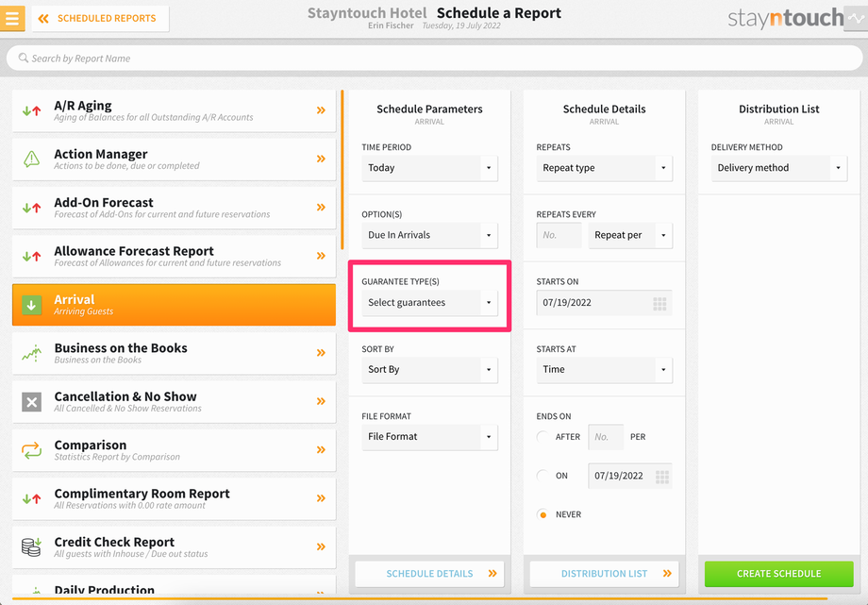Viewport: 868px width, 605px height.
Task: Click the Repeats Every number field
Action: [x=559, y=235]
